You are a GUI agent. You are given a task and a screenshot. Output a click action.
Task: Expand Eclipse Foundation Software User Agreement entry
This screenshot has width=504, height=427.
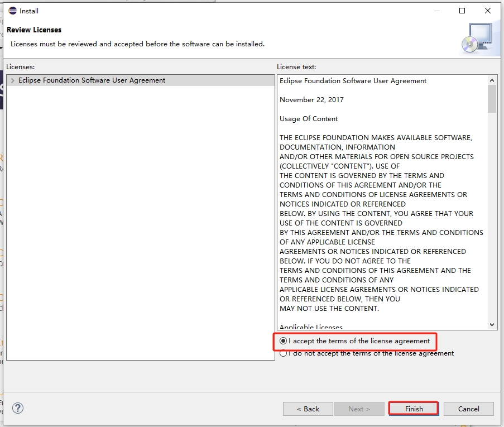coord(12,80)
